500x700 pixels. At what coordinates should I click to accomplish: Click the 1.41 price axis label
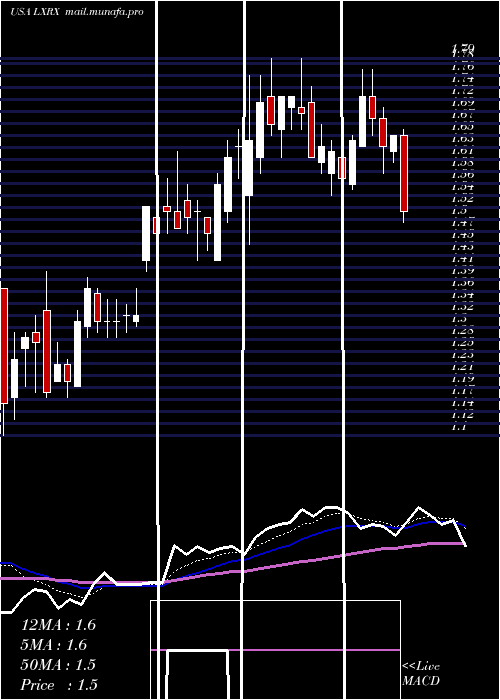point(463,259)
